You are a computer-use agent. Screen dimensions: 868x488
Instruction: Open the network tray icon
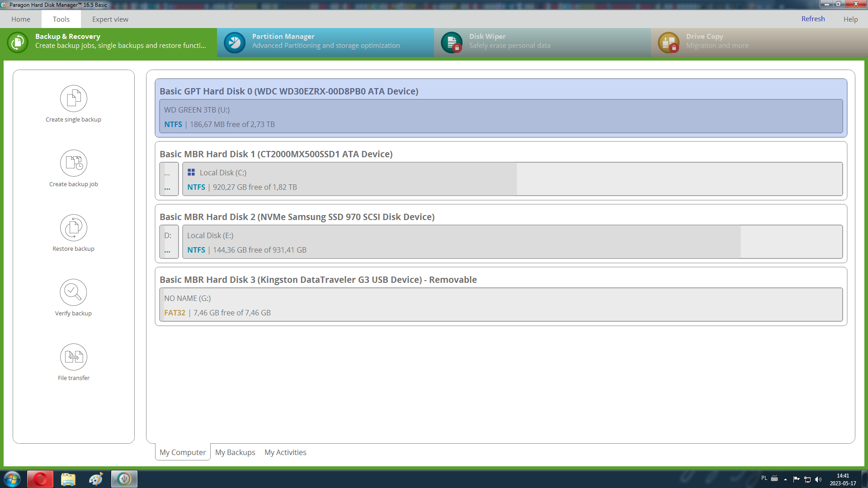point(807,479)
